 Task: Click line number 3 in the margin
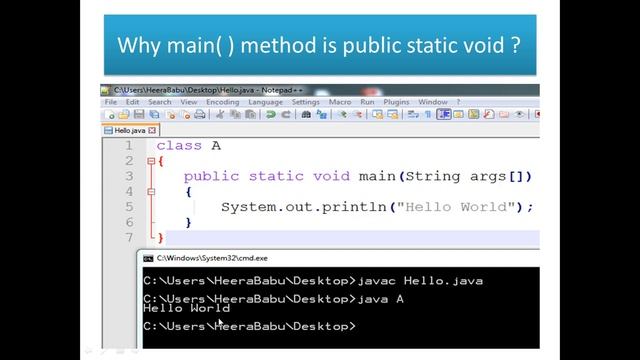[129, 176]
